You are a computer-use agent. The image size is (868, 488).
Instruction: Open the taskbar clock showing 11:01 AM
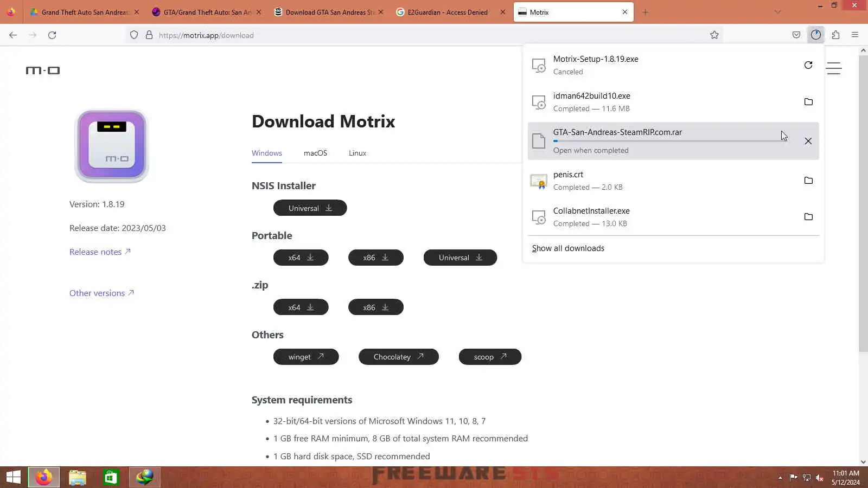(x=846, y=478)
